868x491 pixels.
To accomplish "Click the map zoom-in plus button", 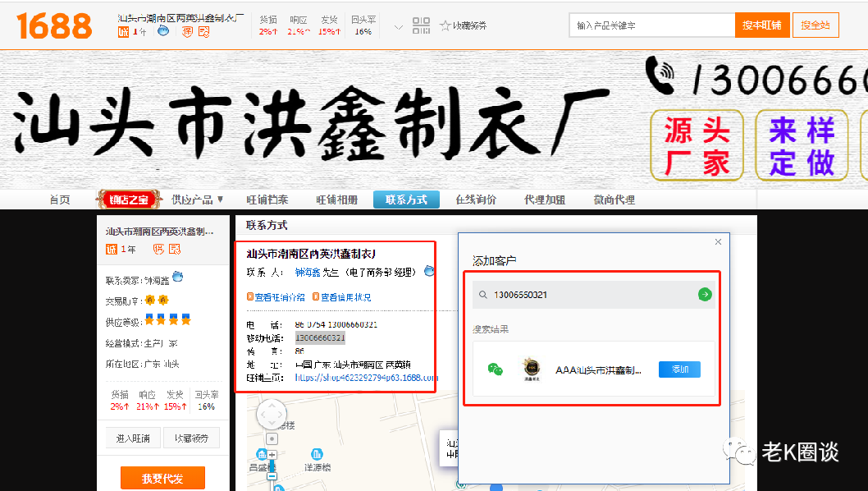I will [x=272, y=454].
